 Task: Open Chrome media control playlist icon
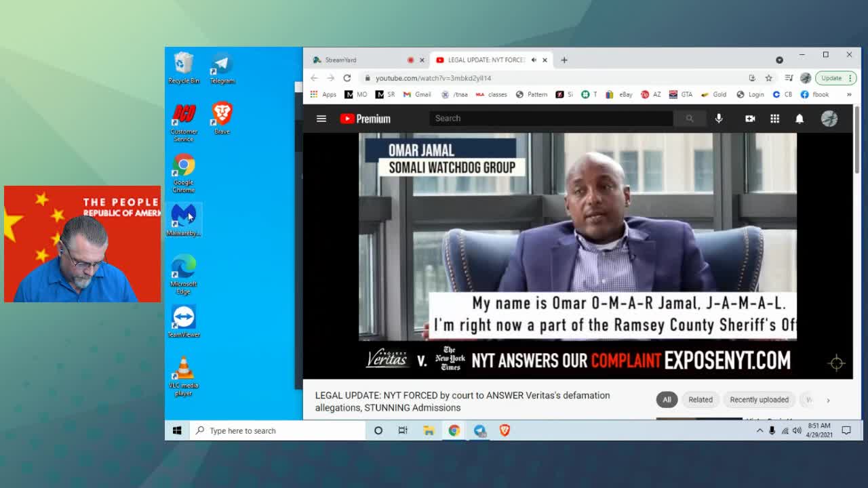coord(789,78)
